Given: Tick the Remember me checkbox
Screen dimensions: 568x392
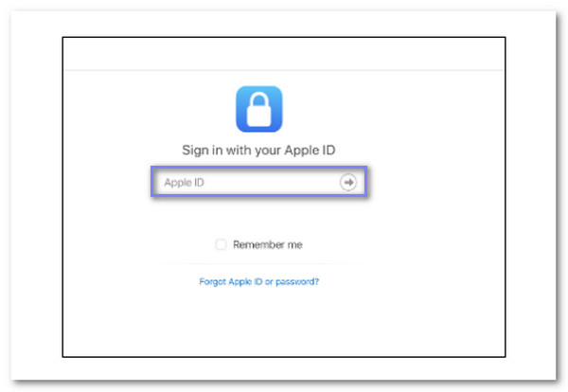Looking at the screenshot, I should (221, 244).
